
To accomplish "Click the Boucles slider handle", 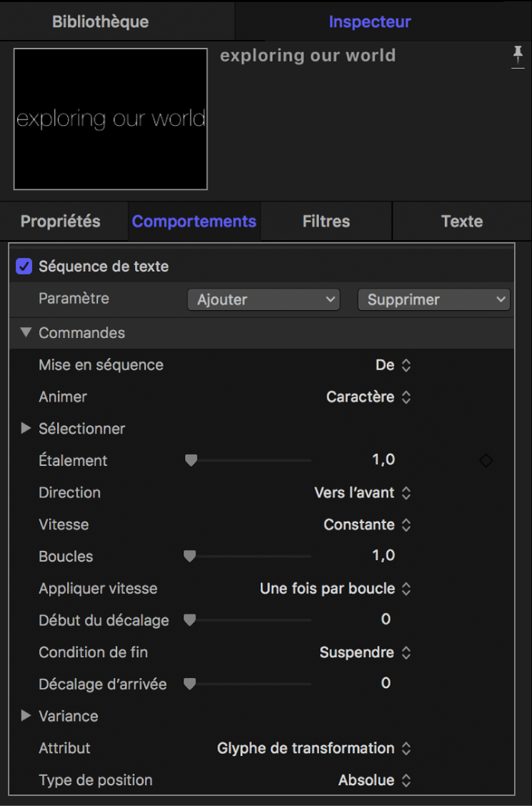I will 189,556.
